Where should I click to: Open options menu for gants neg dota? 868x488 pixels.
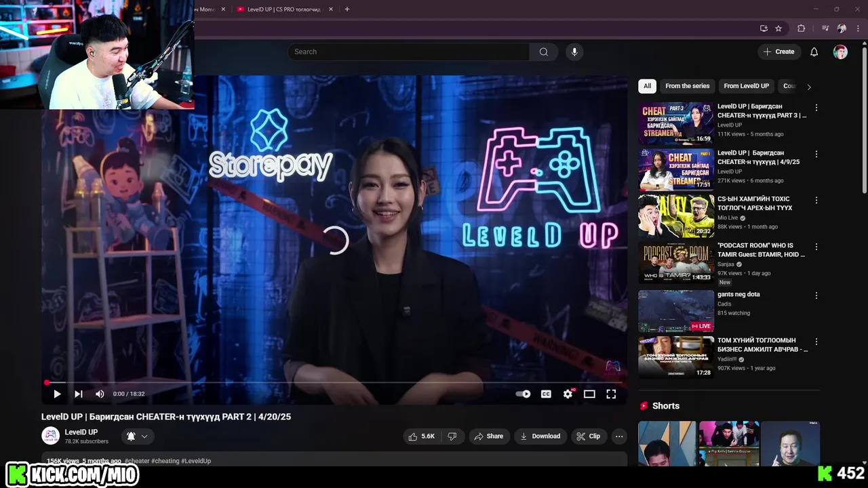[x=816, y=296]
